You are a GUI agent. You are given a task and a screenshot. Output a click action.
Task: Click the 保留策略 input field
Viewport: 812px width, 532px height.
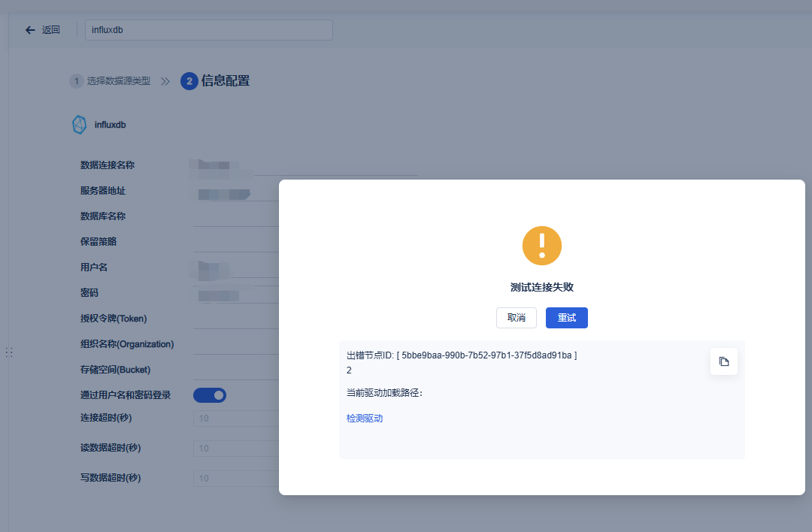(x=235, y=242)
